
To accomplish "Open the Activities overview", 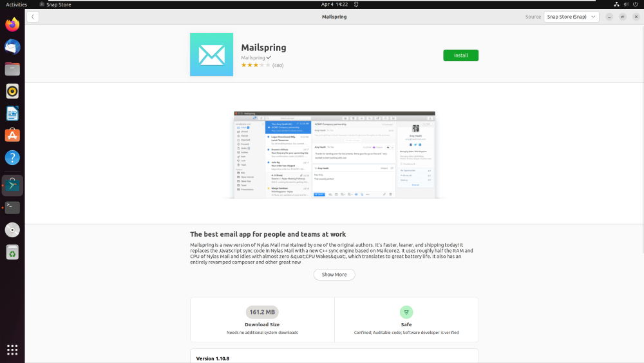I will tap(17, 5).
